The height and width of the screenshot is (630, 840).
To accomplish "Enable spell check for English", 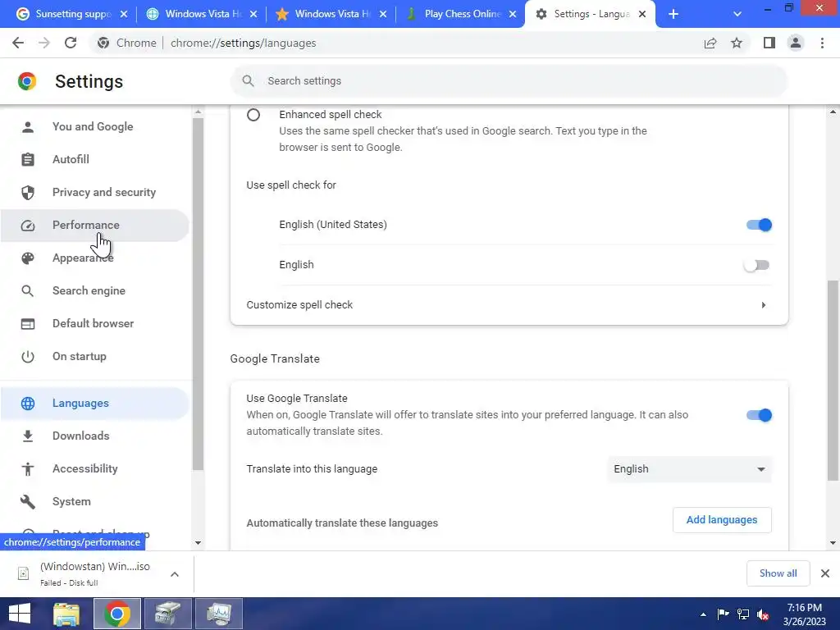I will coord(757,265).
